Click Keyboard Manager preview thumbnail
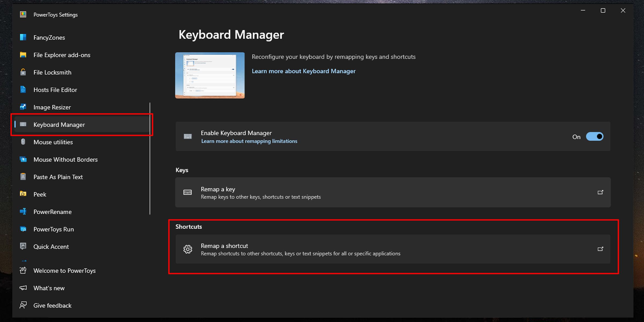This screenshot has height=322, width=644. pyautogui.click(x=210, y=76)
